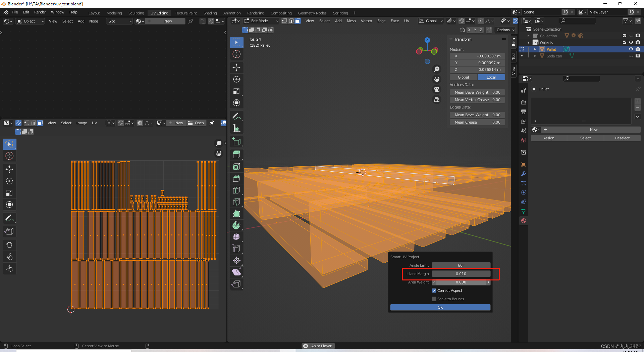Select the Spin tool
The width and height of the screenshot is (644, 352).
[236, 225]
